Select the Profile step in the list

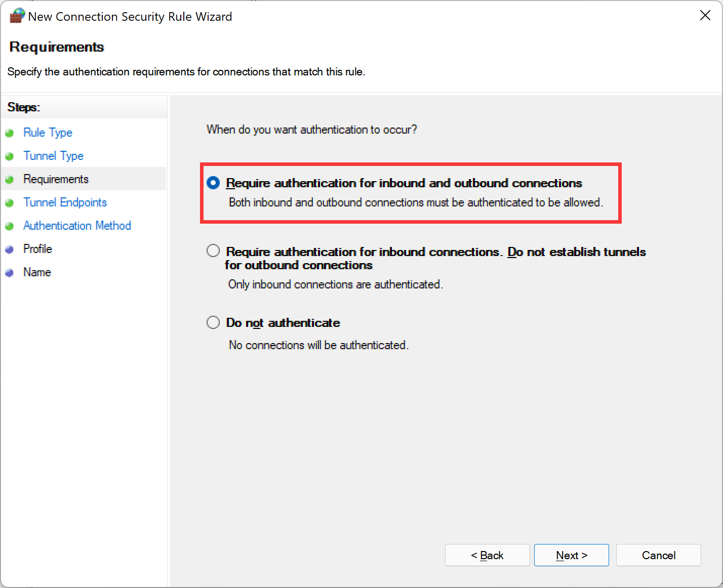point(37,249)
